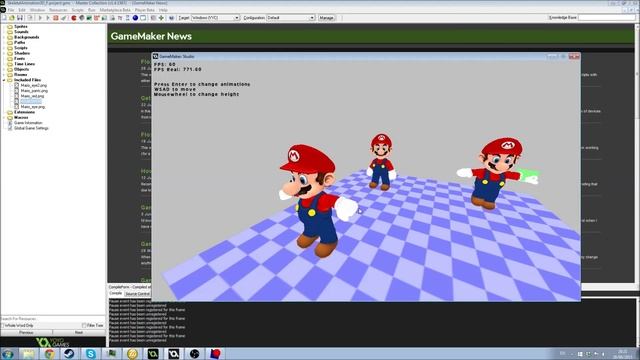Open the Marketplace Beta menu
The width and height of the screenshot is (640, 360).
tap(115, 10)
